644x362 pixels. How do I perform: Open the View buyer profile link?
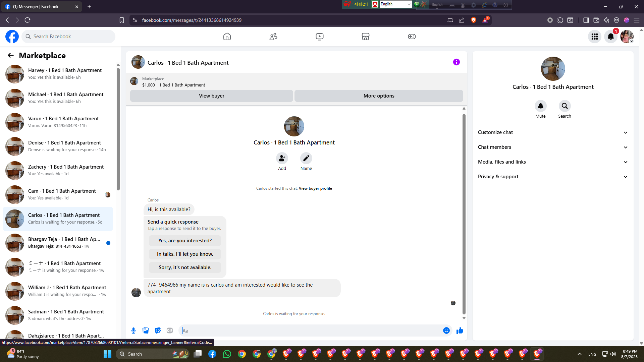(315, 188)
